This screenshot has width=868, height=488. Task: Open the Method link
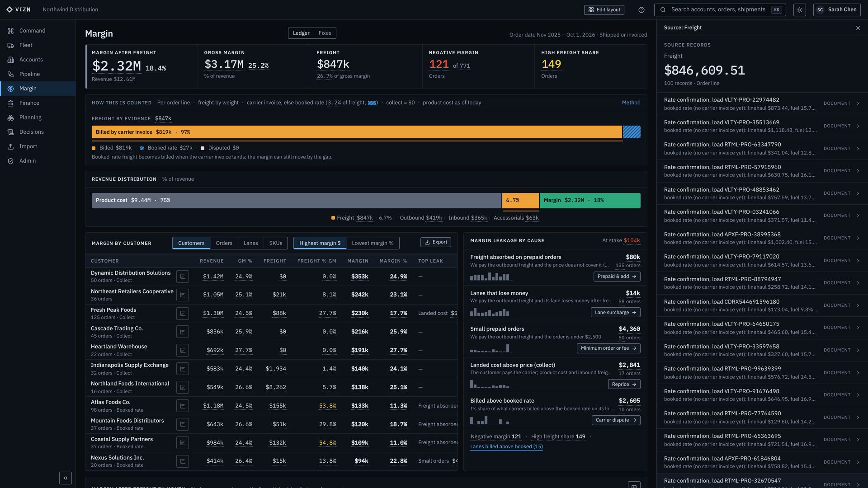pos(631,103)
